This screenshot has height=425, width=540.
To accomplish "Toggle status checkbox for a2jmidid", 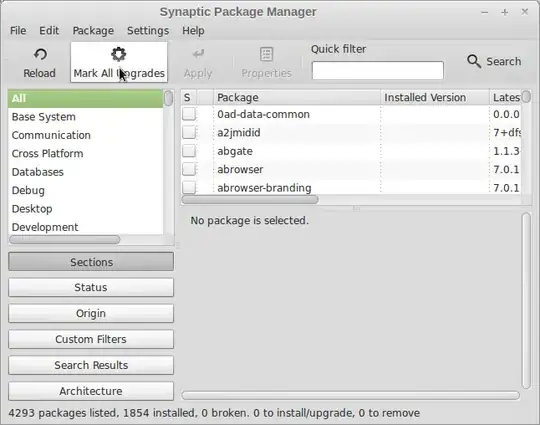I will coord(189,132).
